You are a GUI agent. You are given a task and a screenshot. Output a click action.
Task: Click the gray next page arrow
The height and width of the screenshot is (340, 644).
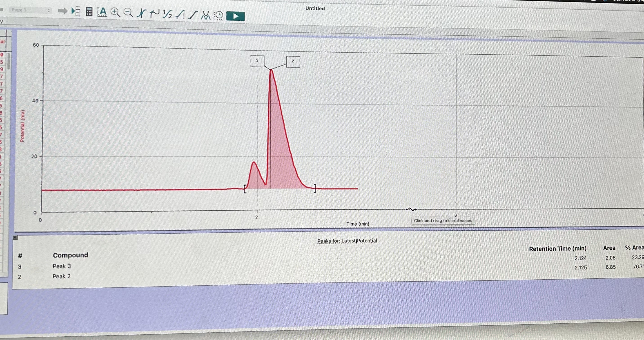click(x=62, y=11)
